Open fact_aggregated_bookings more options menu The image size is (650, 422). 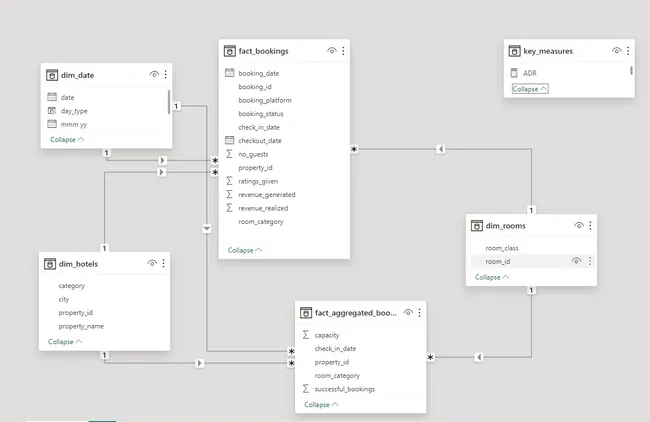click(420, 313)
